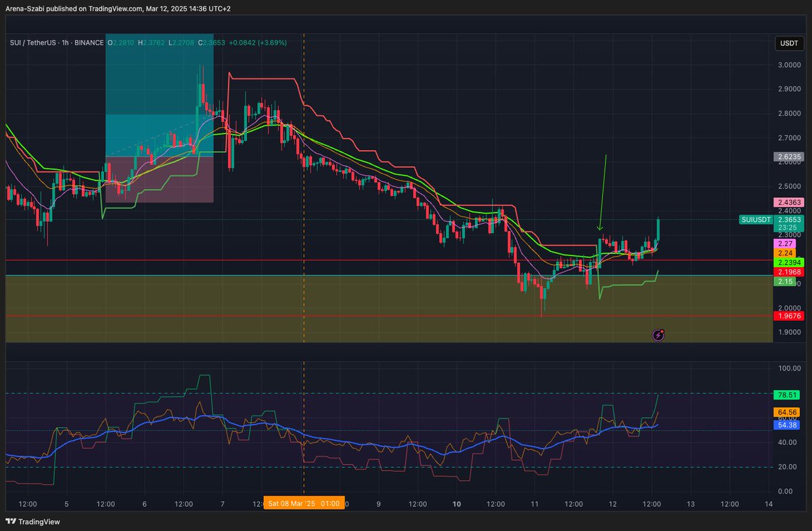Click the C2.3653 close value in legend

pyautogui.click(x=211, y=43)
